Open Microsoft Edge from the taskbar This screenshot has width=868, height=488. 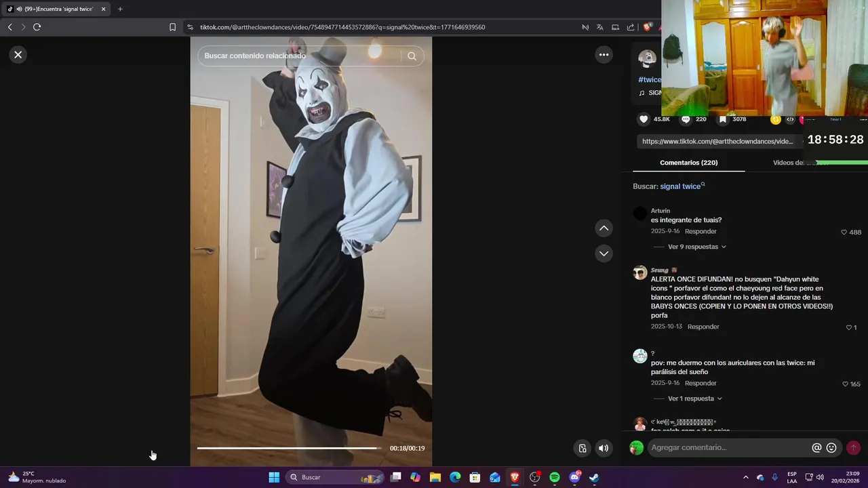coord(455,477)
